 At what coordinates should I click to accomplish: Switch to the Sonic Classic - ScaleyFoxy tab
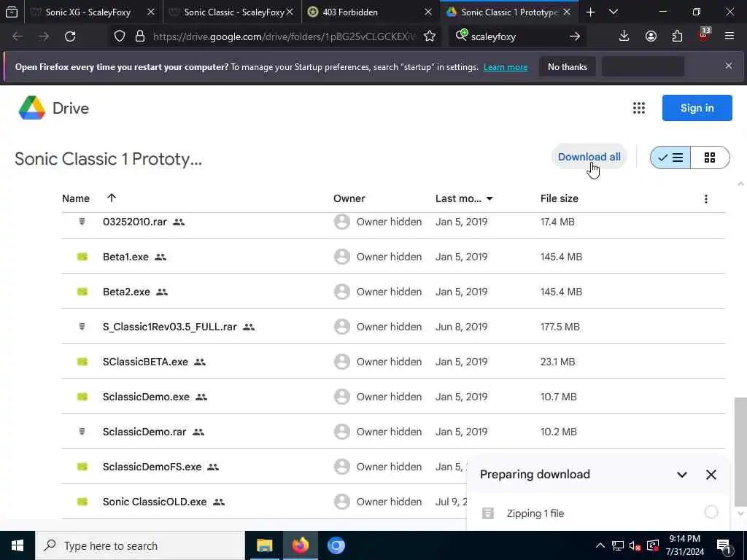tap(233, 12)
